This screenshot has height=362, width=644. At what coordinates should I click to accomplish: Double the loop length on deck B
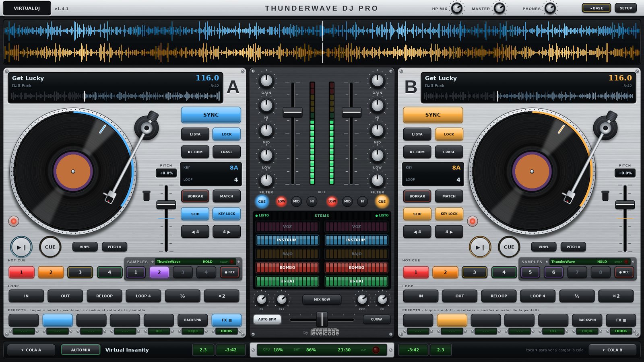[616, 296]
